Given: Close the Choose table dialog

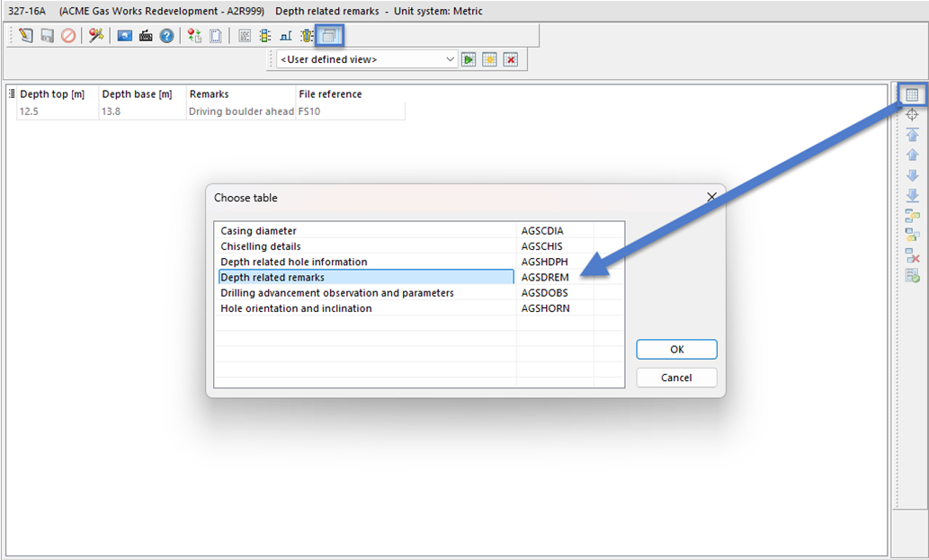Looking at the screenshot, I should 711,197.
